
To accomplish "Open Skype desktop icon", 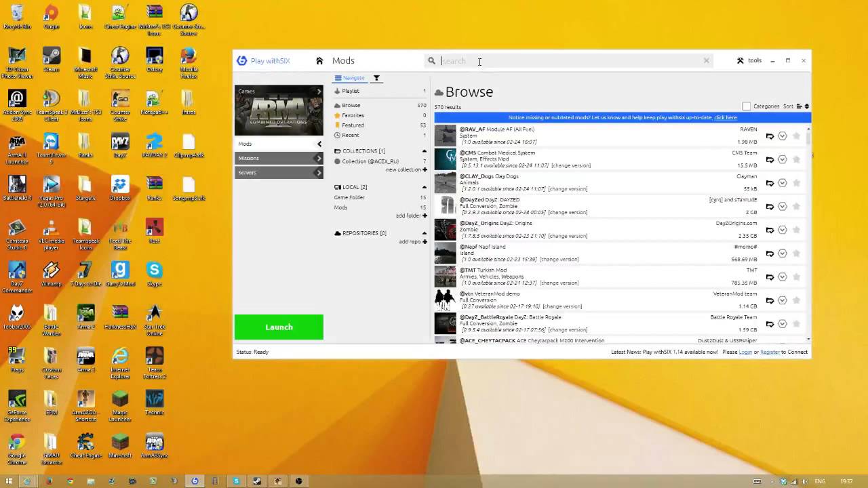I will 155,274.
